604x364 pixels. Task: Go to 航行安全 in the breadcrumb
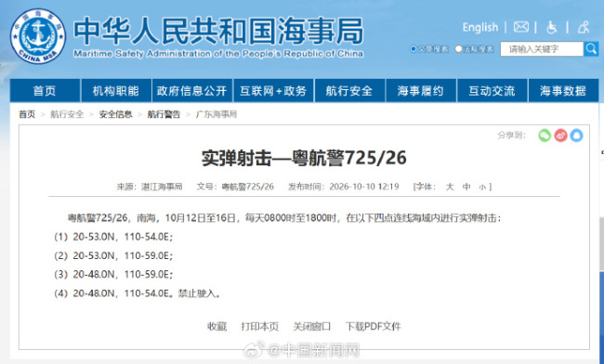tap(67, 114)
